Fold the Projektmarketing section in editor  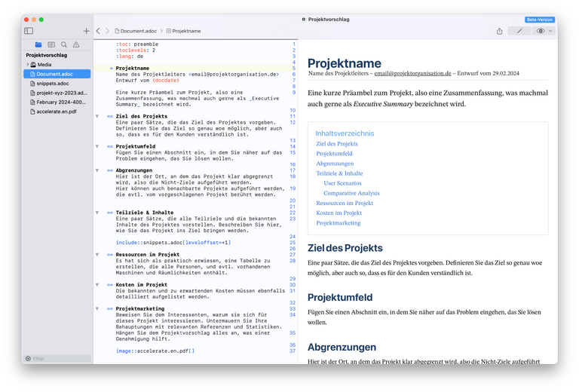pyautogui.click(x=97, y=308)
